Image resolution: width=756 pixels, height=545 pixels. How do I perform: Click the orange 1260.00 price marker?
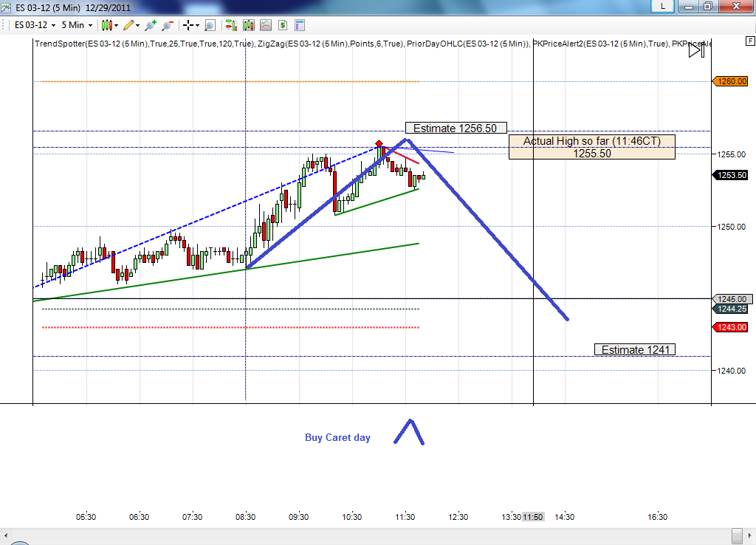731,81
